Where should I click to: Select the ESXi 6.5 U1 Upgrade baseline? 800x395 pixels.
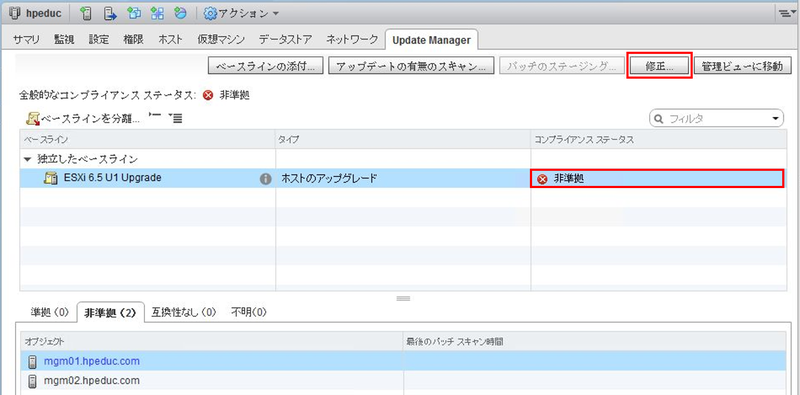pos(113,178)
